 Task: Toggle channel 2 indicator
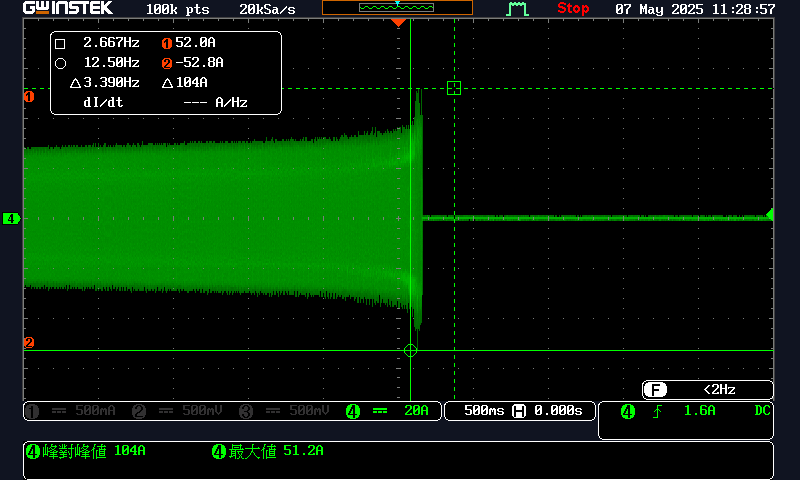(139, 411)
